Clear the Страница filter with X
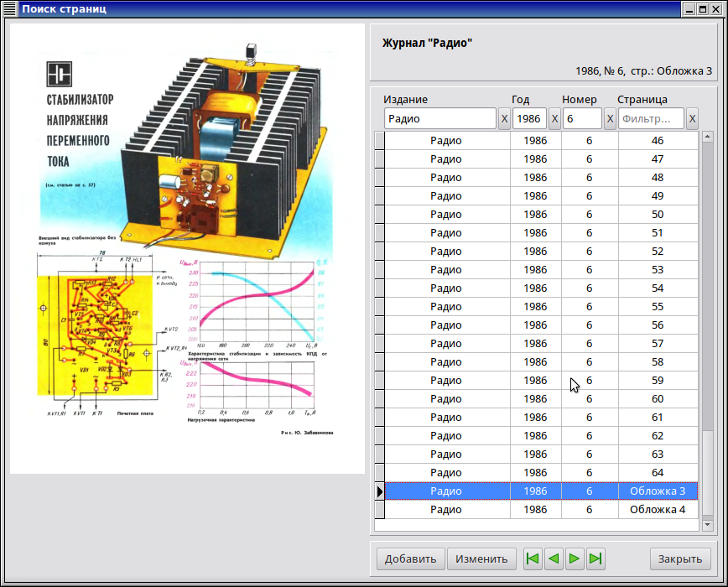The height and width of the screenshot is (587, 728). click(692, 119)
